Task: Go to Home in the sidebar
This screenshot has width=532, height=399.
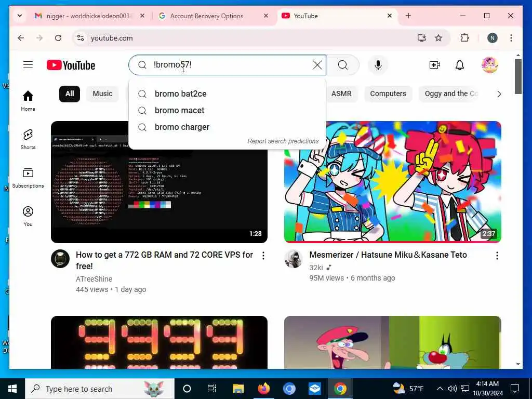Action: pos(28,101)
